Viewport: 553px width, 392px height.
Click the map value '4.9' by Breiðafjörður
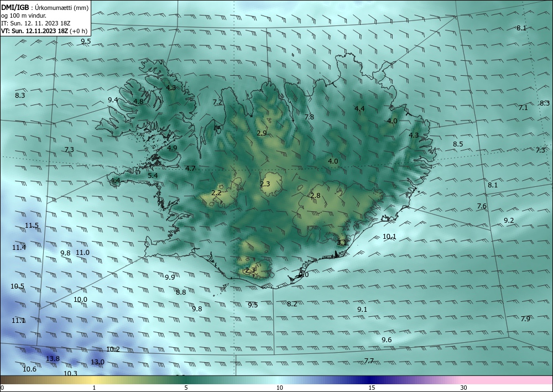pyautogui.click(x=172, y=148)
